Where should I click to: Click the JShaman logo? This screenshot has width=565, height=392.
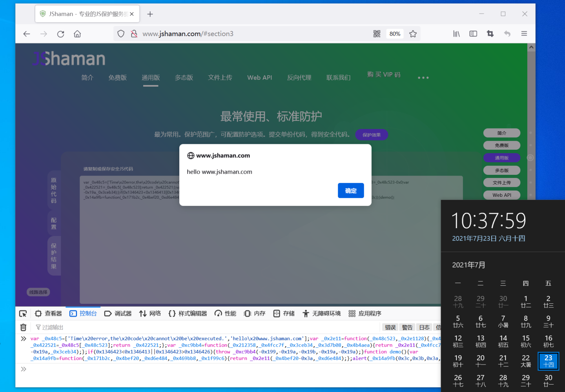coord(69,59)
